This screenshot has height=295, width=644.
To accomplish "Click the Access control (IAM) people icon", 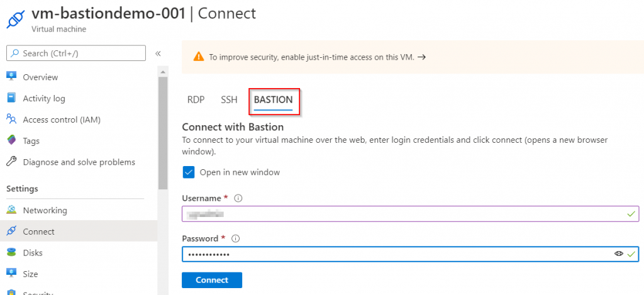I will point(11,119).
